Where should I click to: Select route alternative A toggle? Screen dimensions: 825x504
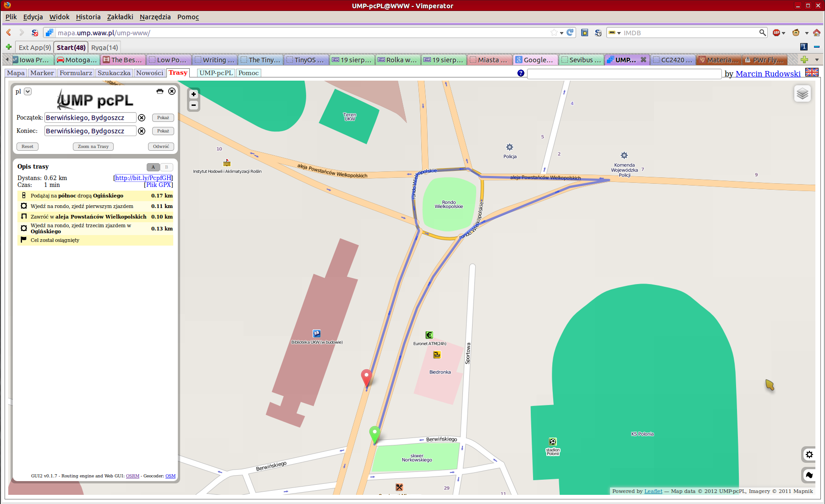coord(153,167)
